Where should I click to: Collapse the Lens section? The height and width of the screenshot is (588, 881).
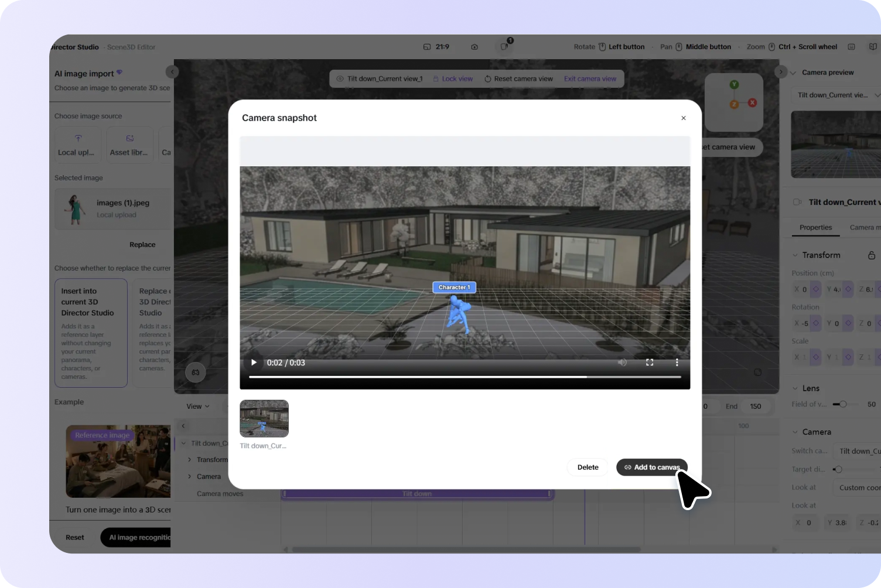pos(795,388)
